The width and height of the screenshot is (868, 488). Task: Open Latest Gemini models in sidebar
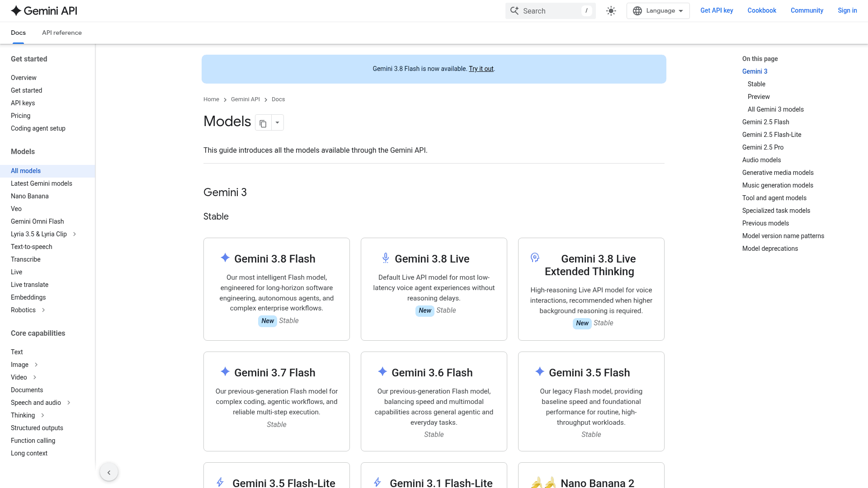coord(42,183)
